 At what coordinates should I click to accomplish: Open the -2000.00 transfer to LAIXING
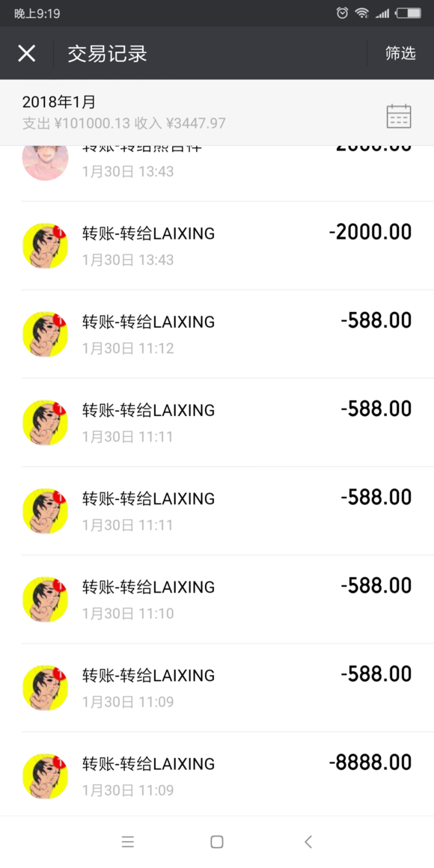tap(227, 245)
